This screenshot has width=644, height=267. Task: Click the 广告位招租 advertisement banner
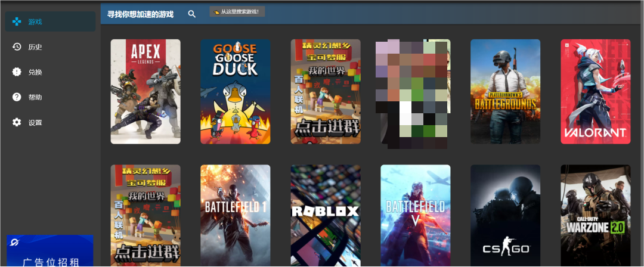tap(49, 251)
